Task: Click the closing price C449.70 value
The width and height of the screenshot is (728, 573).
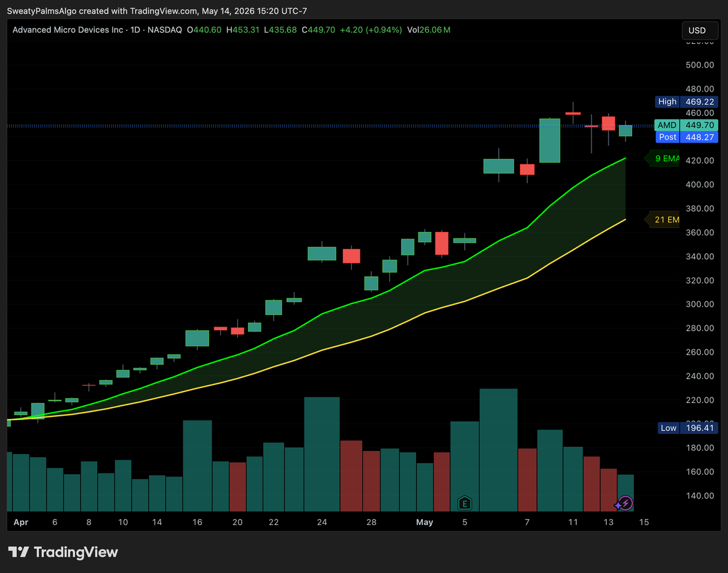Action: pyautogui.click(x=318, y=30)
